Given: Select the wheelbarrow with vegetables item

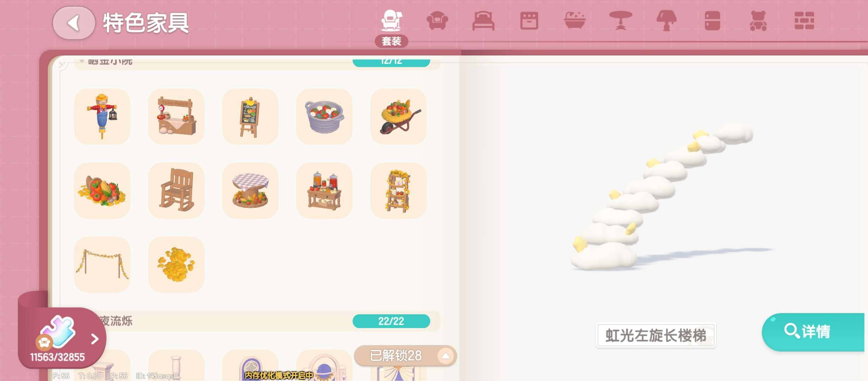Looking at the screenshot, I should click(x=398, y=116).
